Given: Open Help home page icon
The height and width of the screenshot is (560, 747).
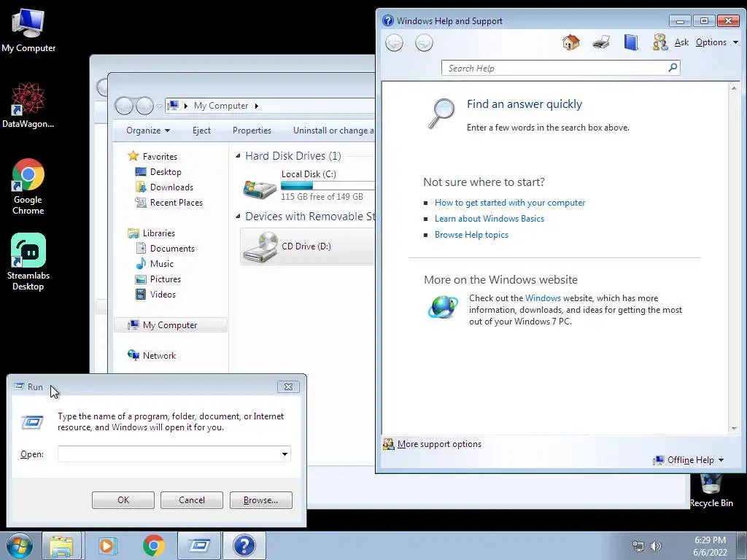Looking at the screenshot, I should pyautogui.click(x=570, y=43).
